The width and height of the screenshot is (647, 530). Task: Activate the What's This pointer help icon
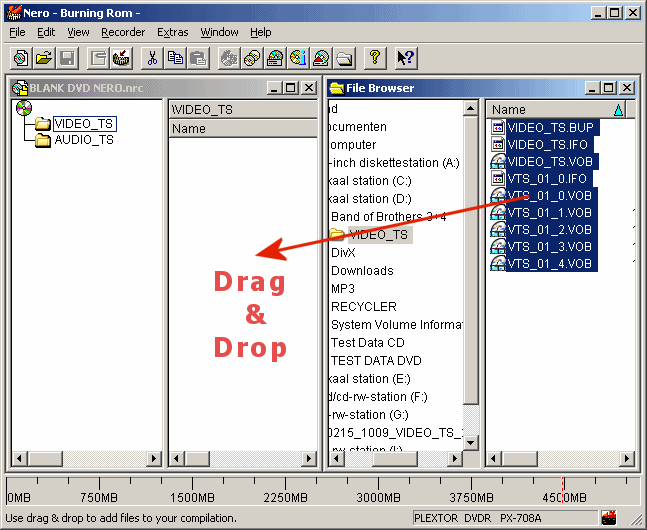[406, 58]
